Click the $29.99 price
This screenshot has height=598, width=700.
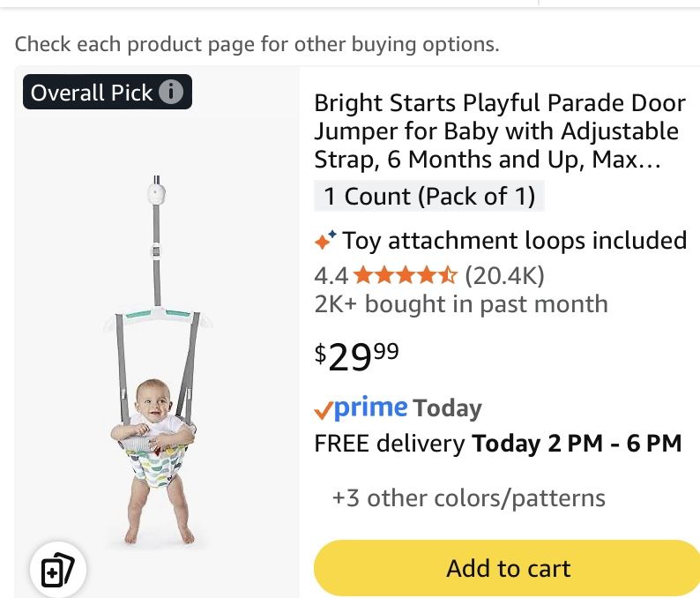tap(356, 355)
